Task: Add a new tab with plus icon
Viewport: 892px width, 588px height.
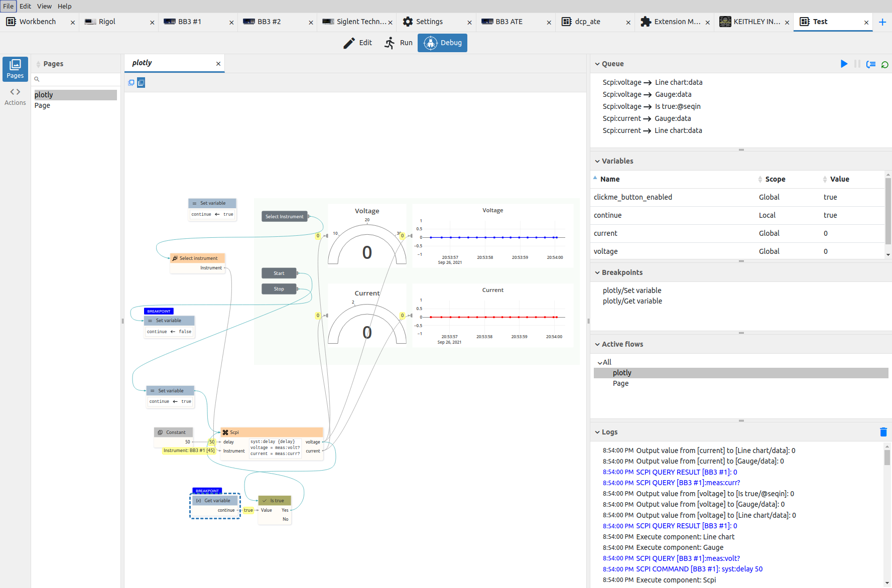Action: click(x=882, y=22)
